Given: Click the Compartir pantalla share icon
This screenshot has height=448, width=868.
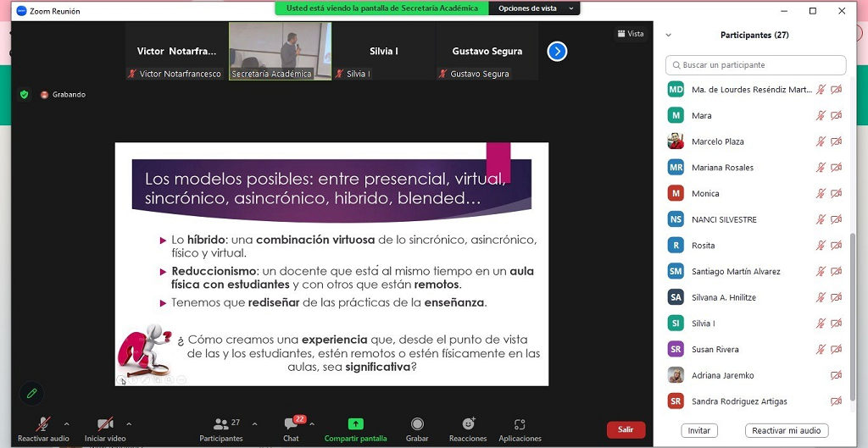Looking at the screenshot, I should point(355,424).
